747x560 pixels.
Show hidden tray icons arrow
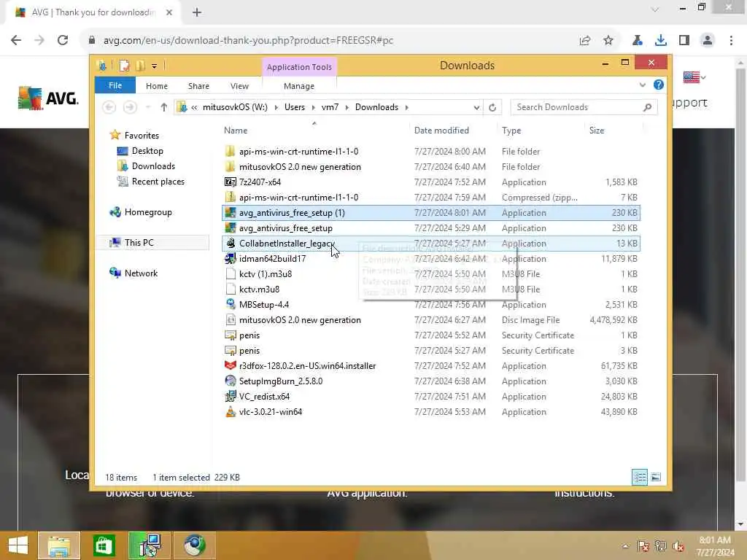point(626,546)
